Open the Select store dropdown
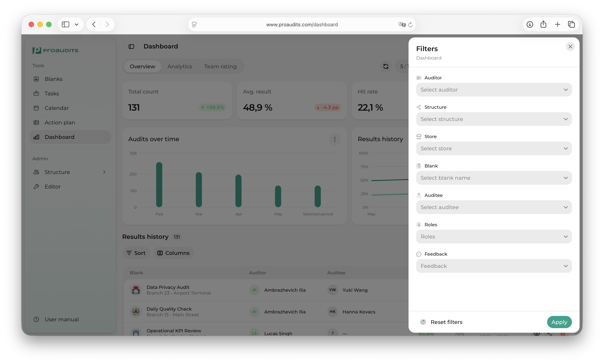 pos(494,148)
